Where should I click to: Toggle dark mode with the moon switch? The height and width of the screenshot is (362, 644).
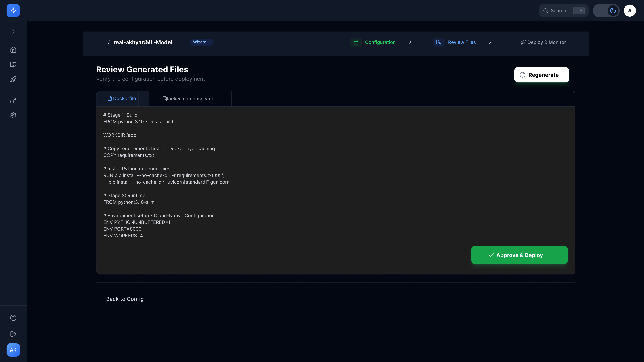[x=612, y=11]
